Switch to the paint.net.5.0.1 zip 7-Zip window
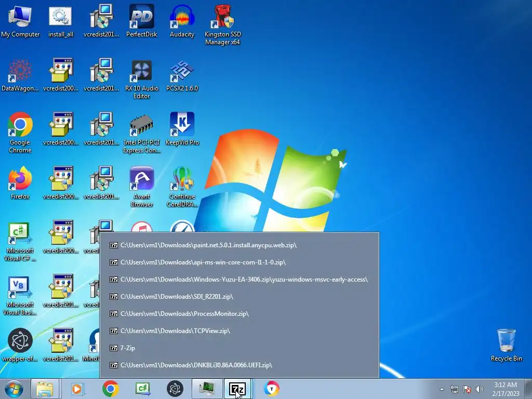The width and height of the screenshot is (532, 399). 239,245
